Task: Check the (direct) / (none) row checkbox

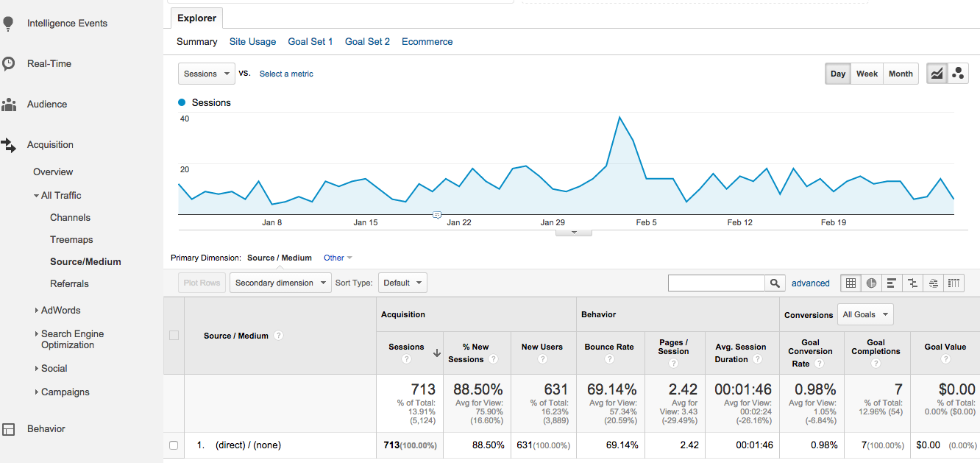Action: point(174,445)
